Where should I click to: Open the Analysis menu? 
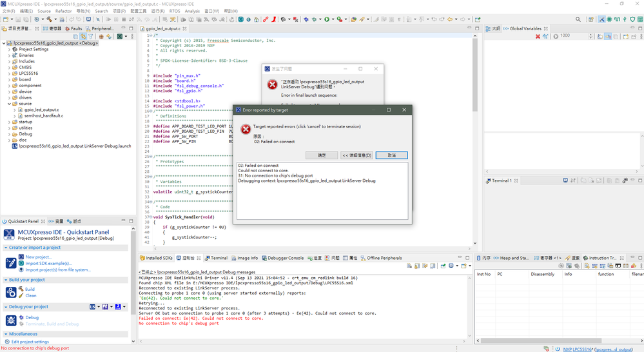pos(192,11)
